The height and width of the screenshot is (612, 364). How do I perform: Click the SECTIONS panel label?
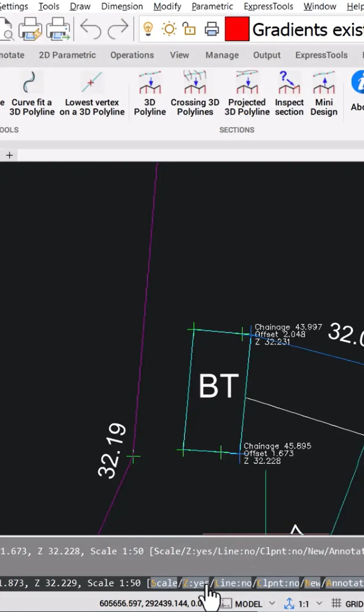[x=237, y=130]
